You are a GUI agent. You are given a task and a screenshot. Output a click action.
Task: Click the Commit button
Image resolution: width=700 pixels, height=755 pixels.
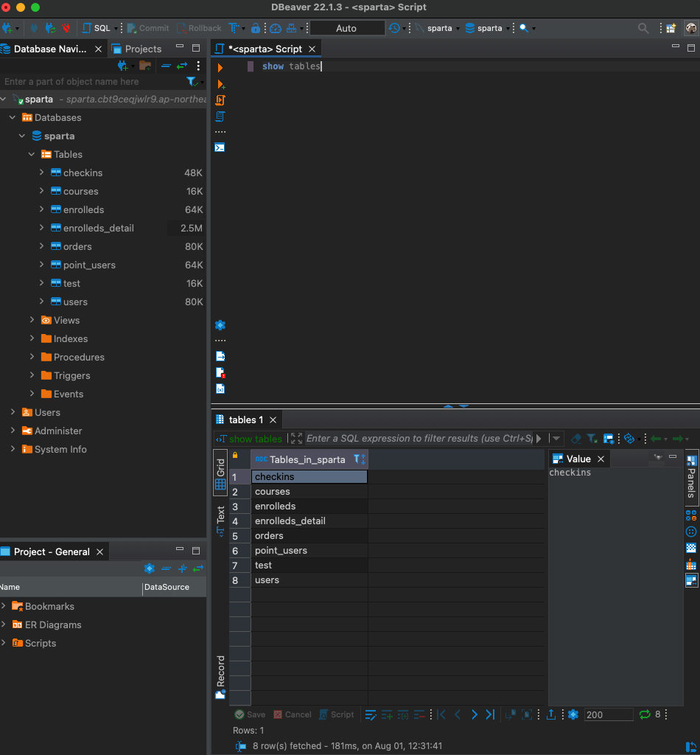tap(148, 28)
